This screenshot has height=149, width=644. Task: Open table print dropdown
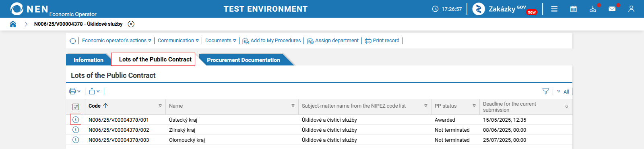point(75,91)
